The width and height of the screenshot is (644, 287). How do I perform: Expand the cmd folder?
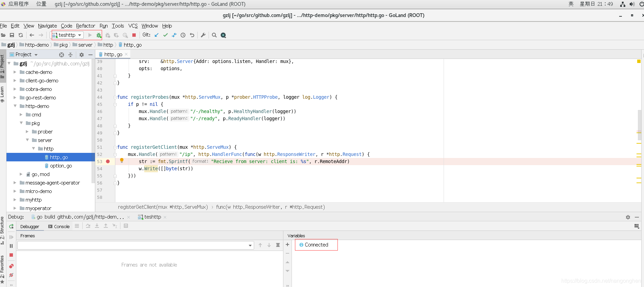(x=21, y=115)
